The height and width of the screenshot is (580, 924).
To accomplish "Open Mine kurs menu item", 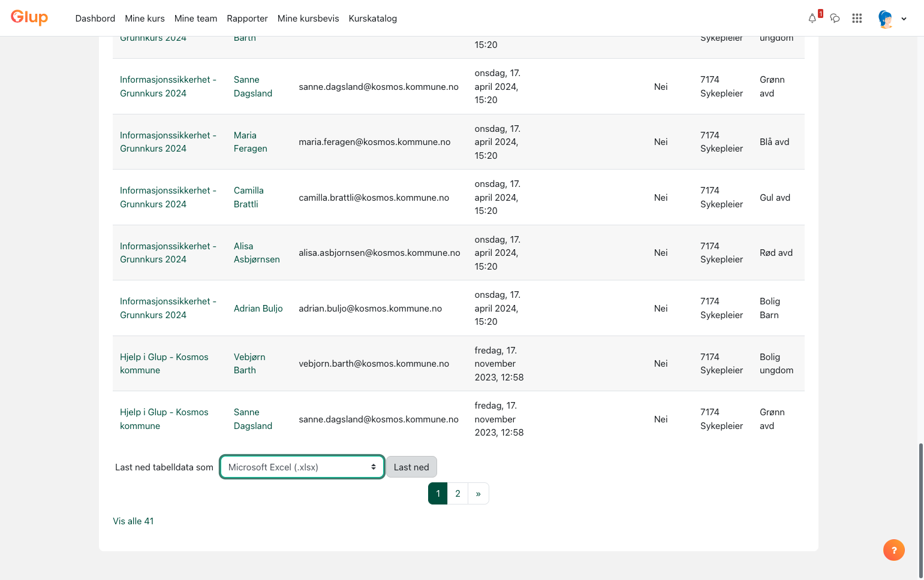I will click(x=145, y=19).
